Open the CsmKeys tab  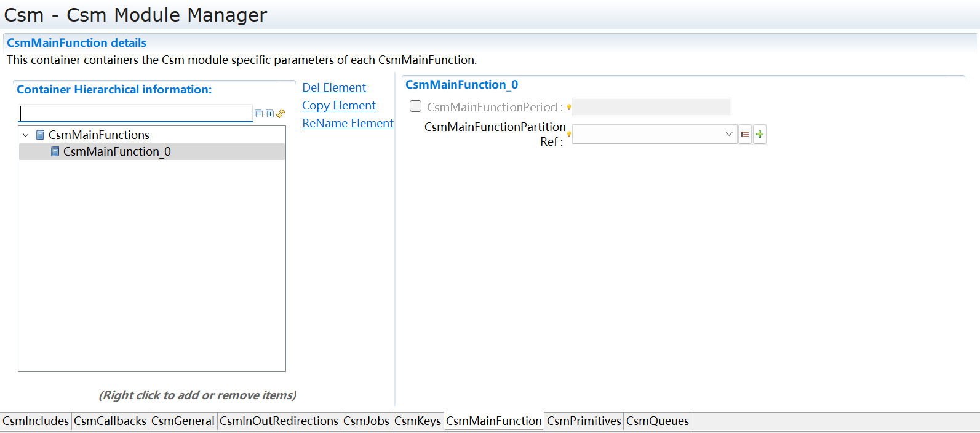click(417, 421)
